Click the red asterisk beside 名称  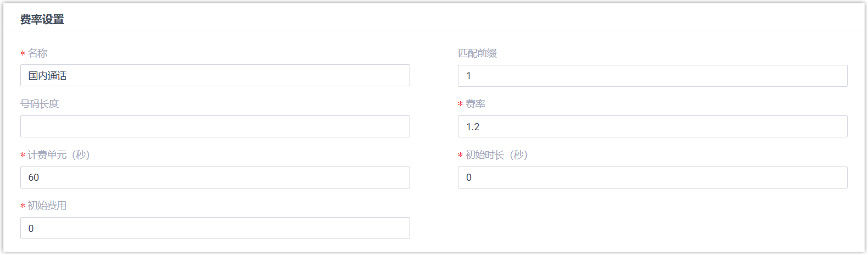point(23,54)
